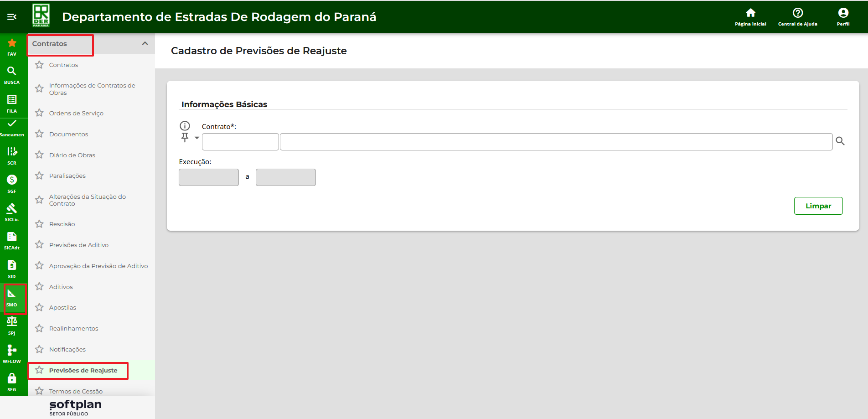Collapse the Contratos menu section
The width and height of the screenshot is (868, 419).
point(145,44)
